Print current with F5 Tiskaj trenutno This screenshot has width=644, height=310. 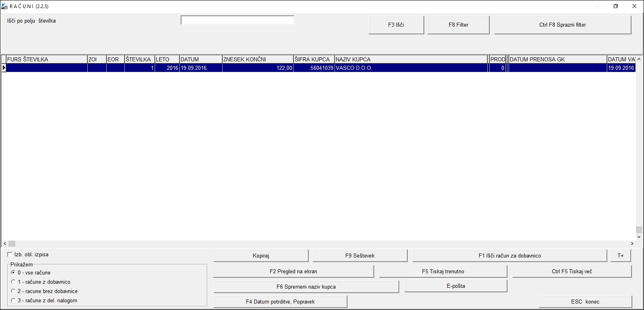click(443, 271)
